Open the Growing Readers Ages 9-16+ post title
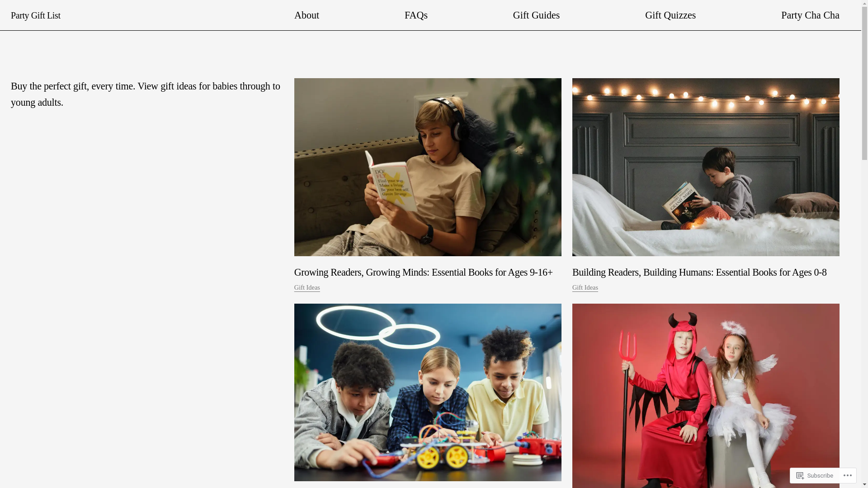The width and height of the screenshot is (868, 488). click(x=423, y=272)
